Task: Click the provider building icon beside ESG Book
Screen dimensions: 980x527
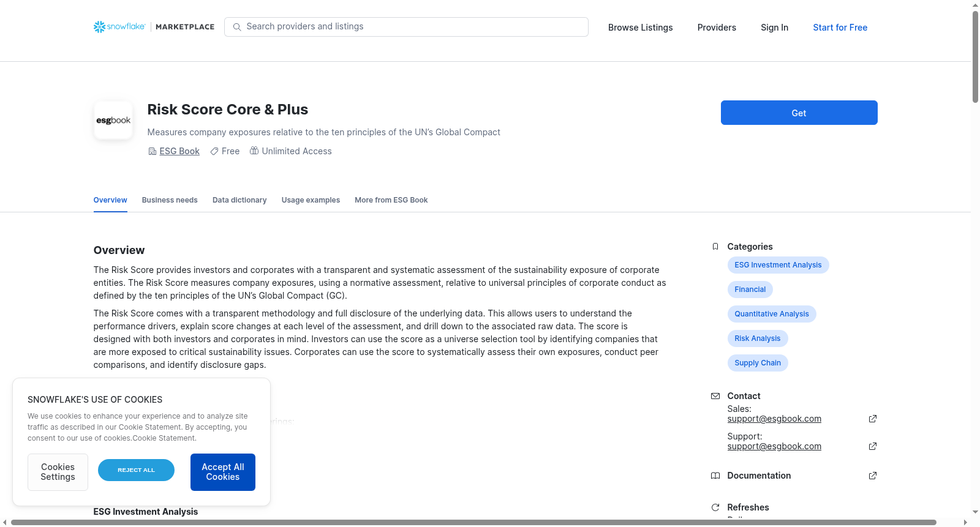Action: point(152,151)
